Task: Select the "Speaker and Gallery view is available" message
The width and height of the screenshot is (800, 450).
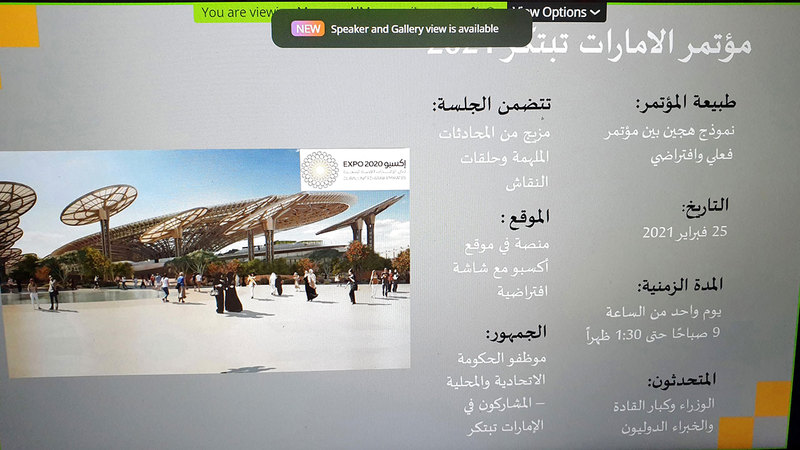Action: coord(414,29)
